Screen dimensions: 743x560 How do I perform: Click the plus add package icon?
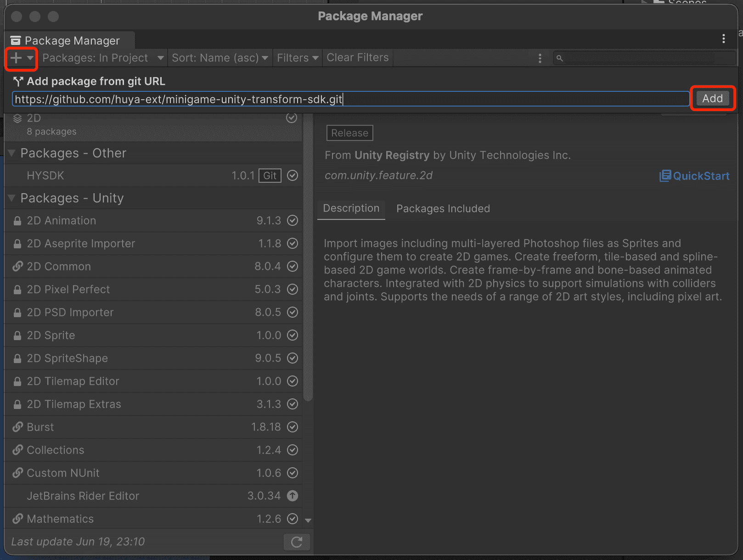click(17, 58)
